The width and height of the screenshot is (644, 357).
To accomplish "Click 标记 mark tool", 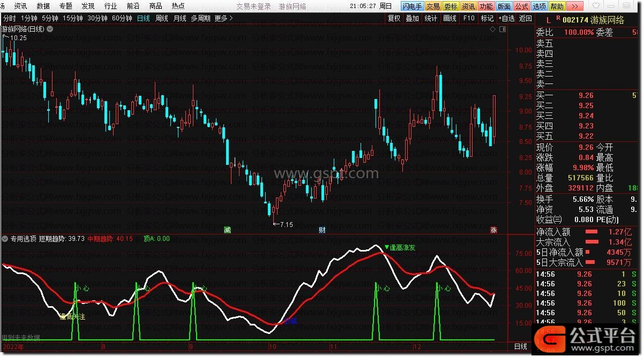I will [x=487, y=18].
